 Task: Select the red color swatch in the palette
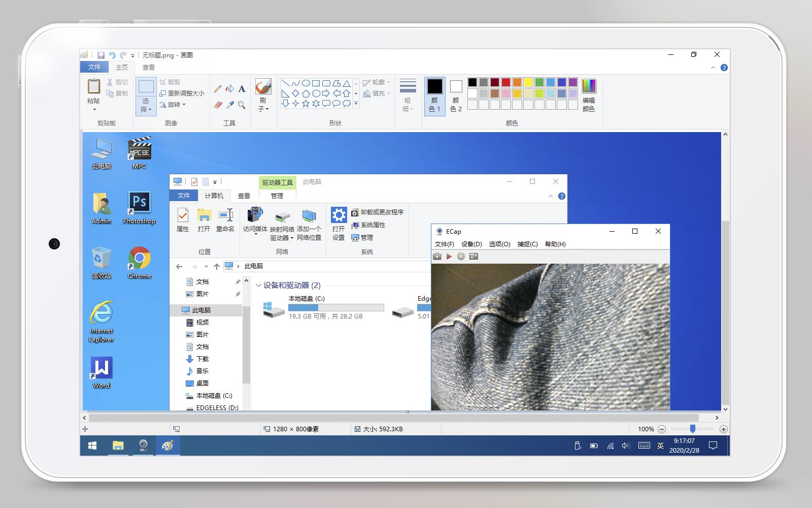click(x=505, y=82)
